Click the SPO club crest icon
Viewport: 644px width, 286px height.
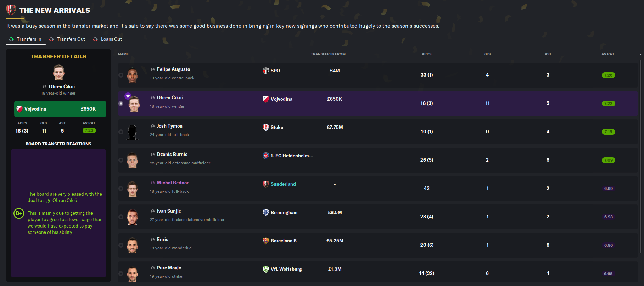tap(265, 71)
